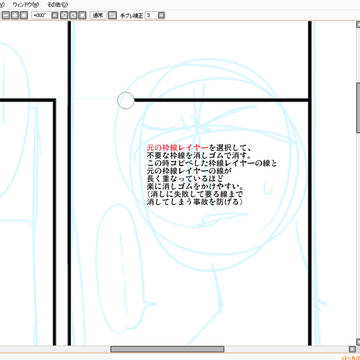The width and height of the screenshot is (360, 360).
Task: Open the rotation angle dropdown
Action: click(55, 15)
